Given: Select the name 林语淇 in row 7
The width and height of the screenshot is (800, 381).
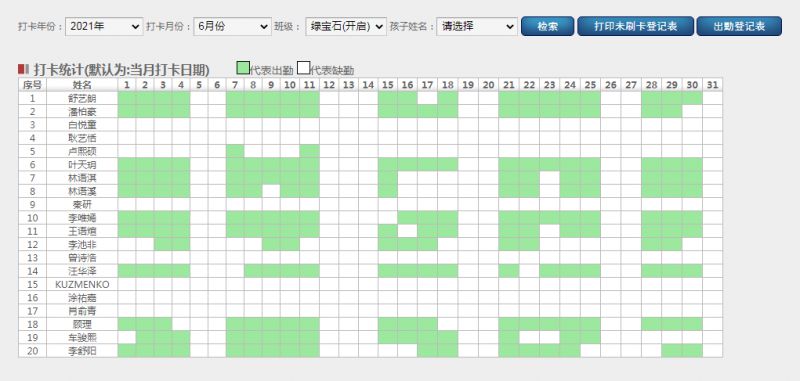Looking at the screenshot, I should pos(82,178).
